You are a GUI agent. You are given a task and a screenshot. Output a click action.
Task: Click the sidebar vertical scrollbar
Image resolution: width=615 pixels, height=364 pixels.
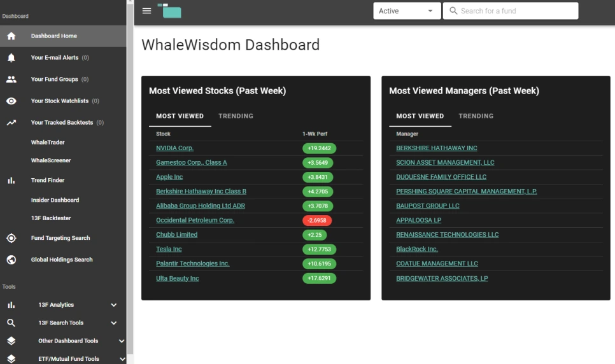tap(131, 178)
